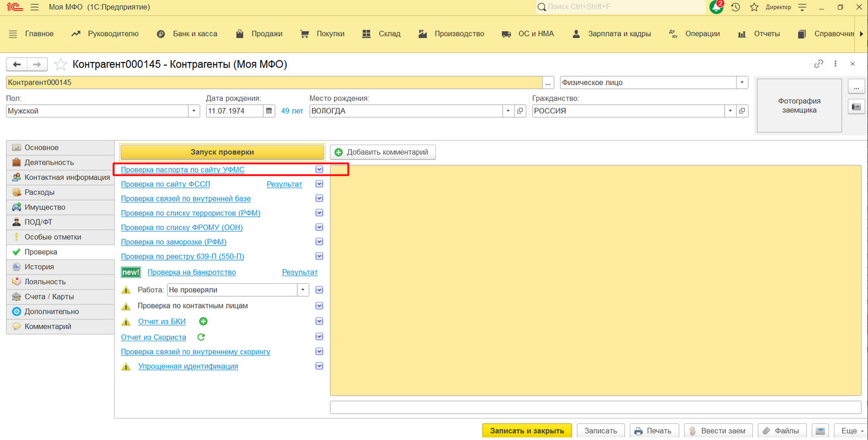
Task: Click the green plus next to Отчет из БКИ
Action: click(x=203, y=321)
